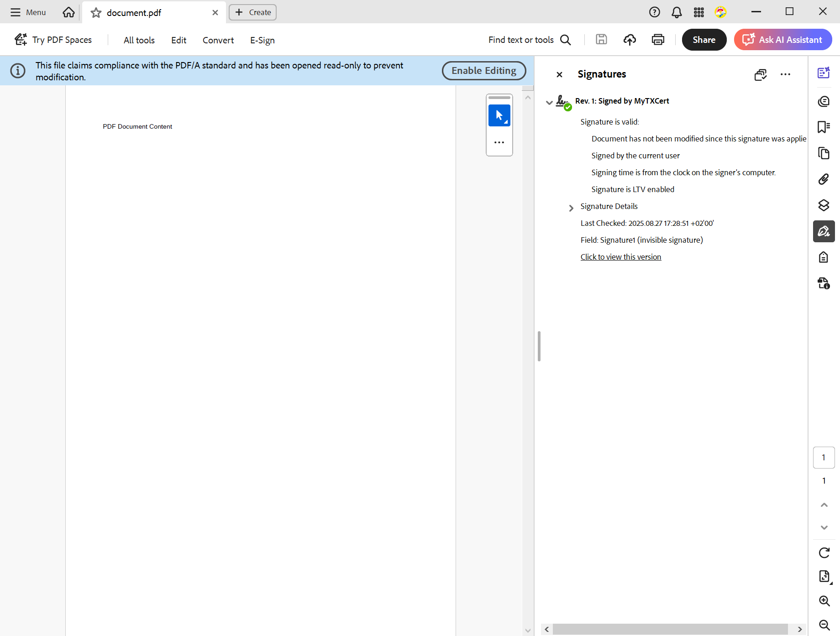Click the 'Click to view this version' link
This screenshot has width=840, height=636.
point(620,257)
